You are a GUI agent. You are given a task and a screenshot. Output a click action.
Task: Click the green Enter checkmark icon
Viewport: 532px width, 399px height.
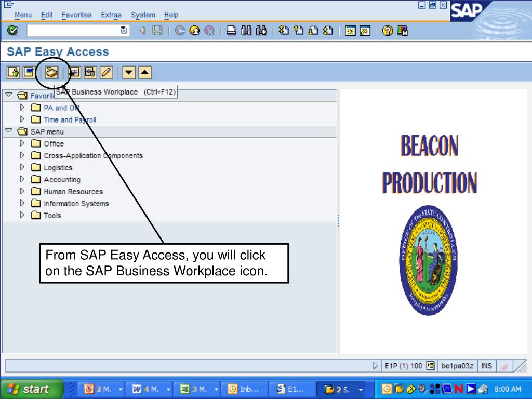pos(12,31)
